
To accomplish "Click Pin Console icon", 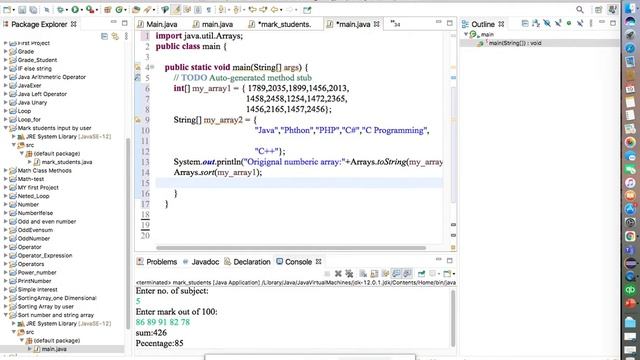I will click(x=421, y=273).
